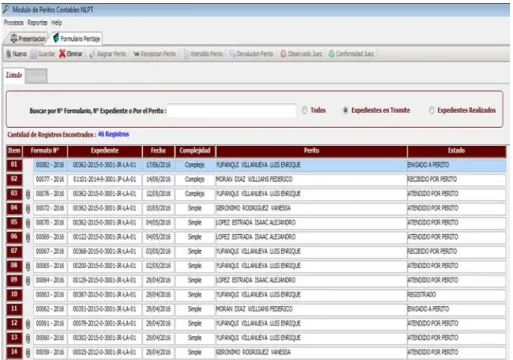Screen dimensions: 513x360
Task: Click the attachment clip icon on row 03
Action: pos(28,194)
